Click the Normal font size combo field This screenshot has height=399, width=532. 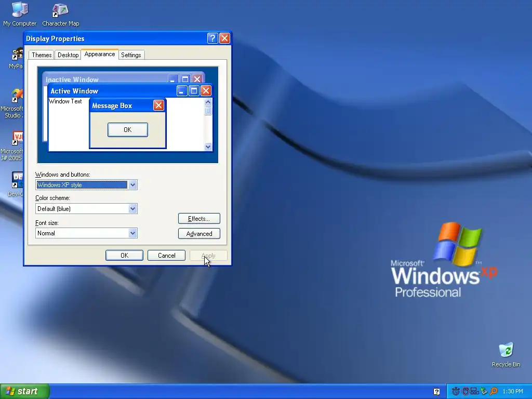tap(86, 233)
